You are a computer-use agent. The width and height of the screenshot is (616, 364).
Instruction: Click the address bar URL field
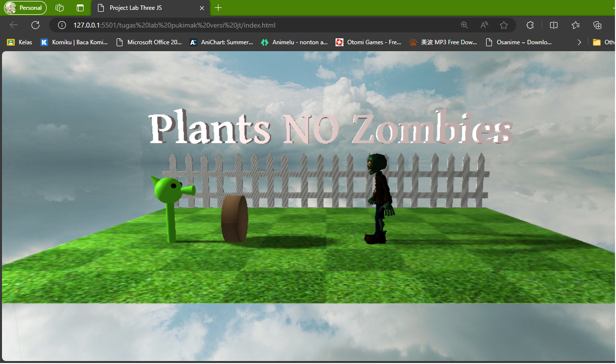pyautogui.click(x=246, y=25)
